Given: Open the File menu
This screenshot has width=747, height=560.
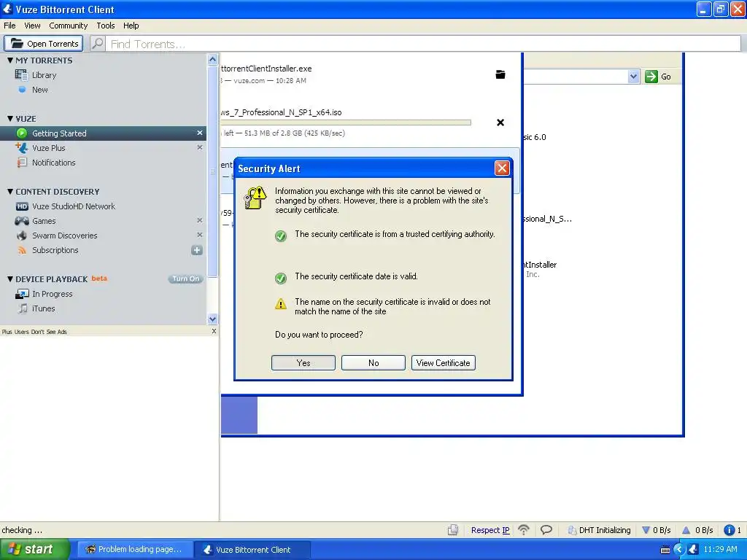Looking at the screenshot, I should (x=9, y=26).
